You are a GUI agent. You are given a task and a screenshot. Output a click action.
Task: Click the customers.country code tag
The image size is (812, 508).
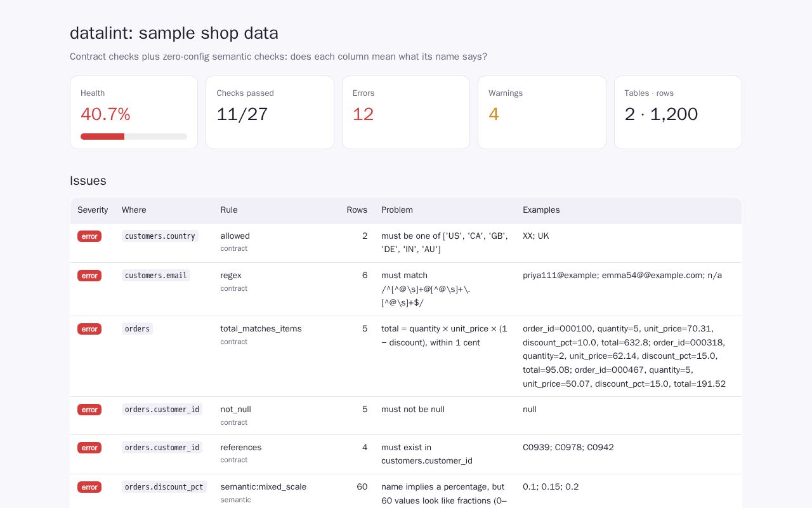coord(160,236)
